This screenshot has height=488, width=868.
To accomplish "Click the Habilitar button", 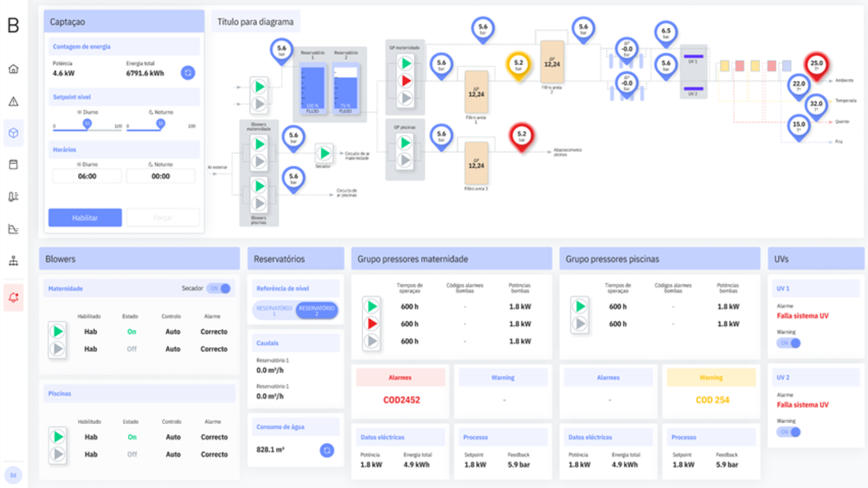I will (85, 218).
